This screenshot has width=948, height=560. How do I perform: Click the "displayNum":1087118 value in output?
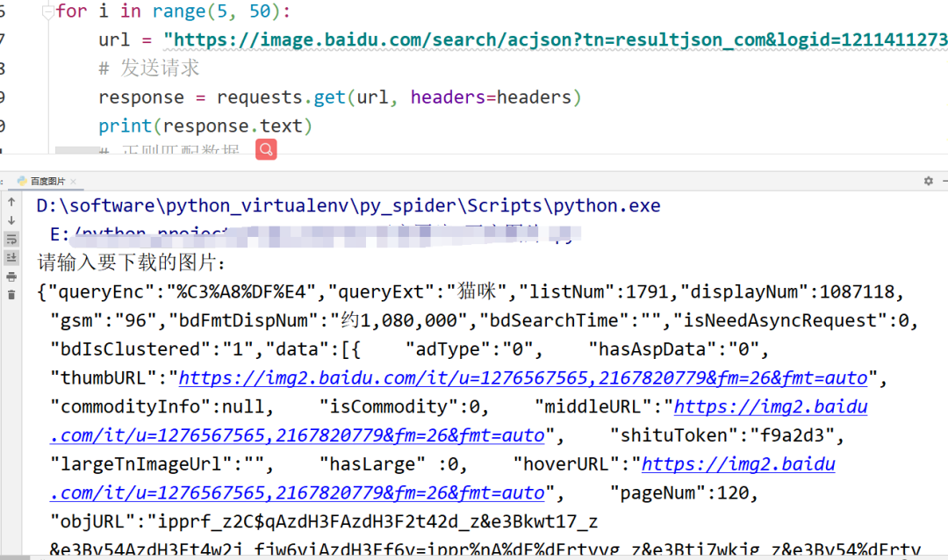(x=787, y=291)
